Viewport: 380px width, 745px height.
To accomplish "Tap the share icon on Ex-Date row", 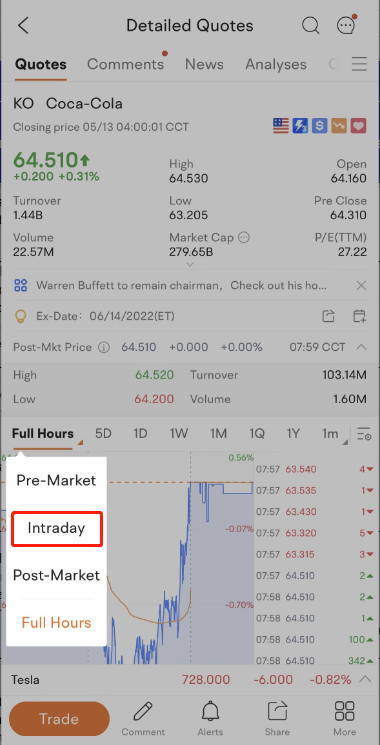I will click(x=328, y=316).
